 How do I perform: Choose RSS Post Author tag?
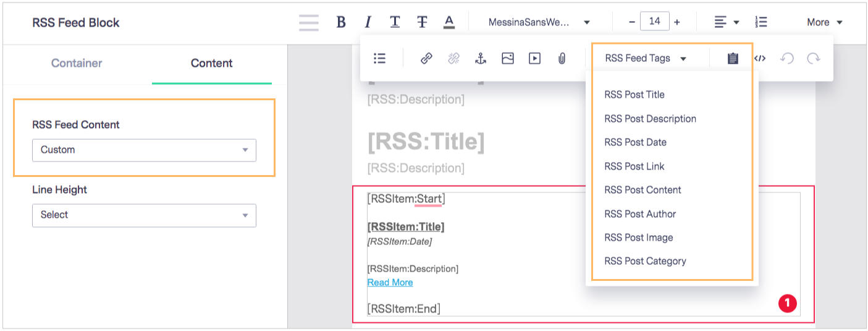pos(640,214)
